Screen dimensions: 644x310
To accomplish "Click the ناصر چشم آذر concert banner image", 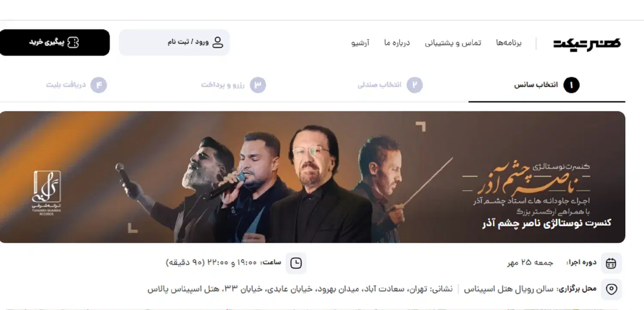I will click(x=313, y=177).
